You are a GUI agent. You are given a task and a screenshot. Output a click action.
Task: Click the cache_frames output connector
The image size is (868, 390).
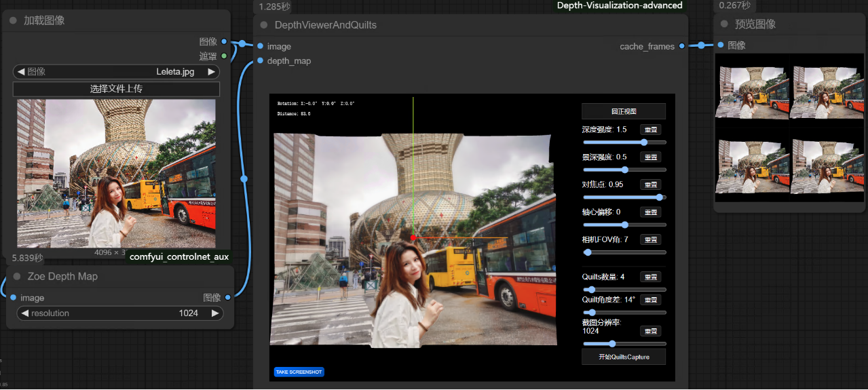click(x=681, y=46)
